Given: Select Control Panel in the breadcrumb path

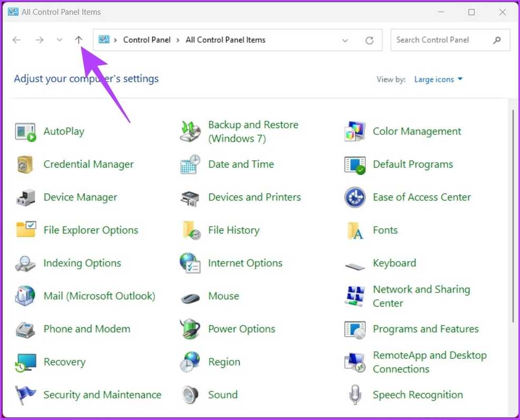Looking at the screenshot, I should (146, 40).
